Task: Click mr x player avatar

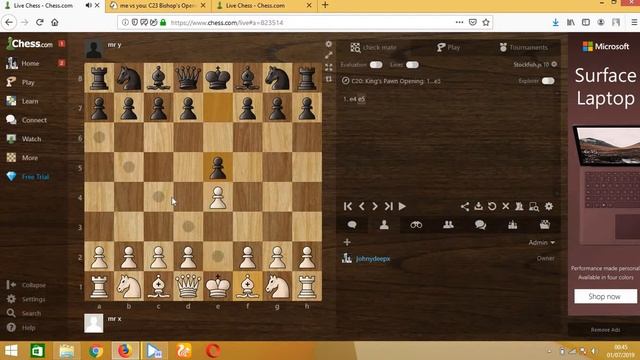Action: click(94, 323)
